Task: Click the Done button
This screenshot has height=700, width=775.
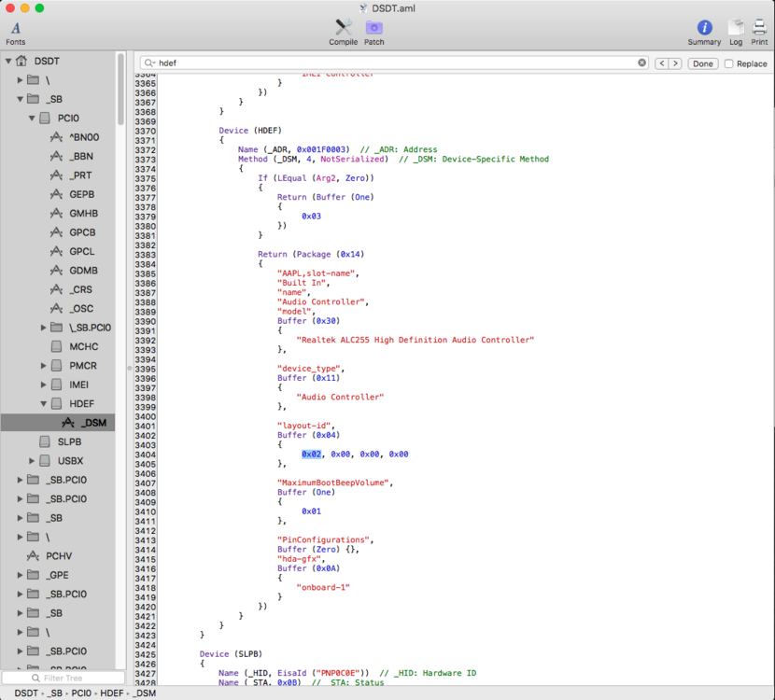Action: (x=702, y=63)
